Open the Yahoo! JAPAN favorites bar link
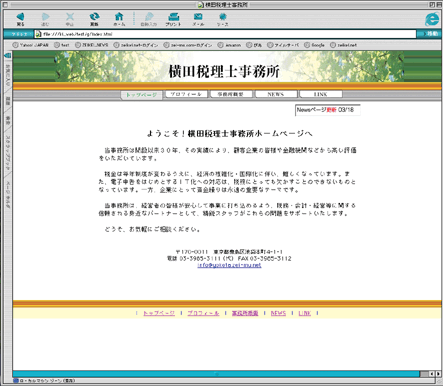The height and width of the screenshot is (386, 443). click(31, 45)
